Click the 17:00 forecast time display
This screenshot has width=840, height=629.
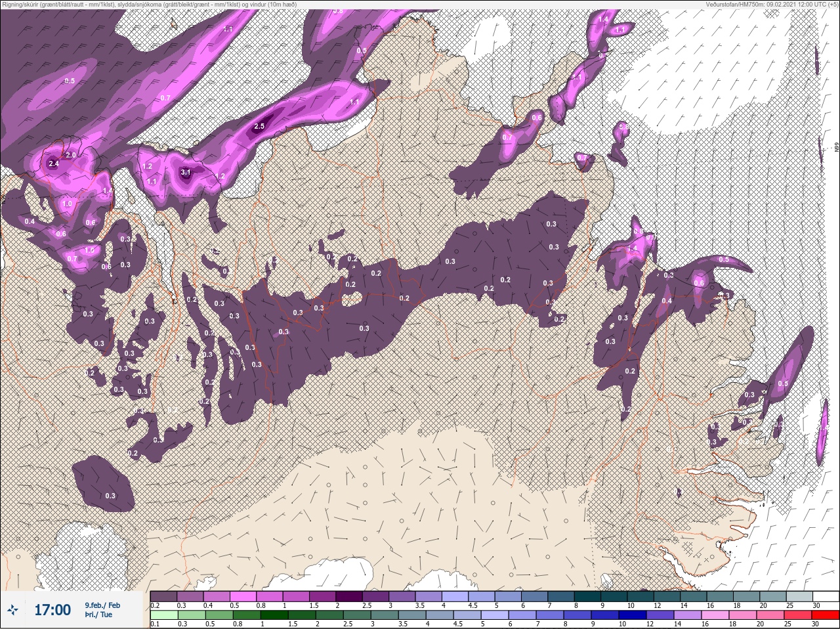(x=52, y=610)
